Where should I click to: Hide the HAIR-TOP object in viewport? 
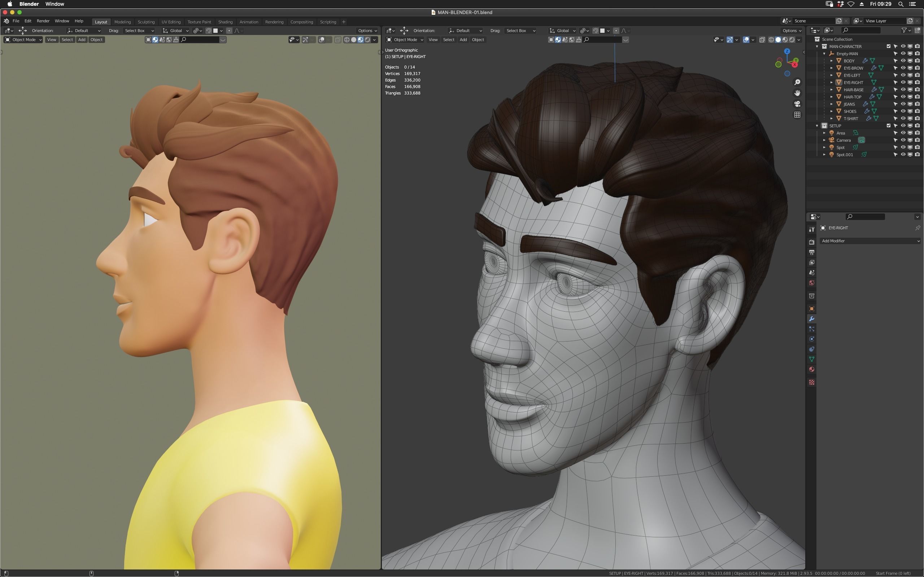tap(903, 97)
